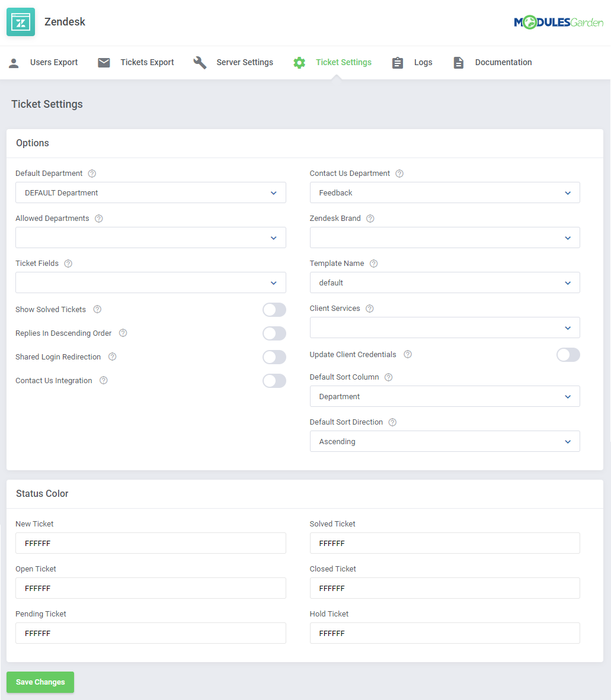Click the Options section heading
The width and height of the screenshot is (611, 700).
(x=33, y=143)
